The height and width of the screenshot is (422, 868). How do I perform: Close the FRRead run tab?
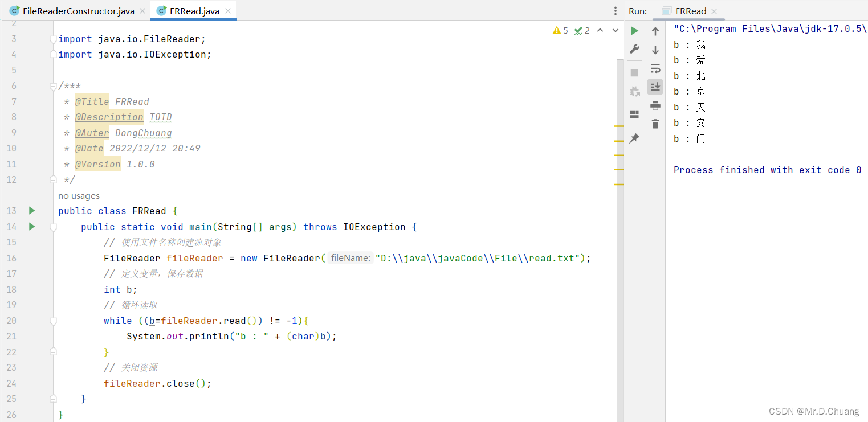[x=714, y=11]
